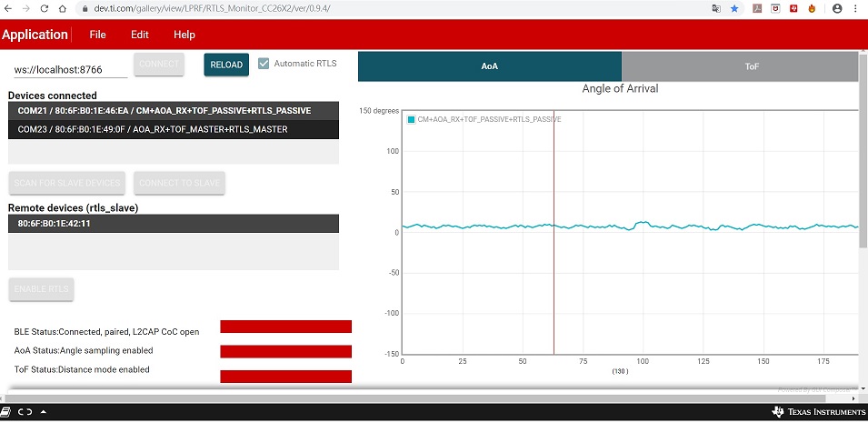Image resolution: width=868 pixels, height=423 pixels.
Task: Click the translate page icon in address bar
Action: point(716,9)
